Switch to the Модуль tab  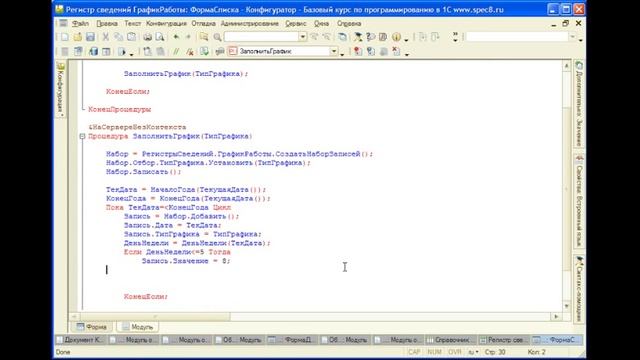(138, 327)
